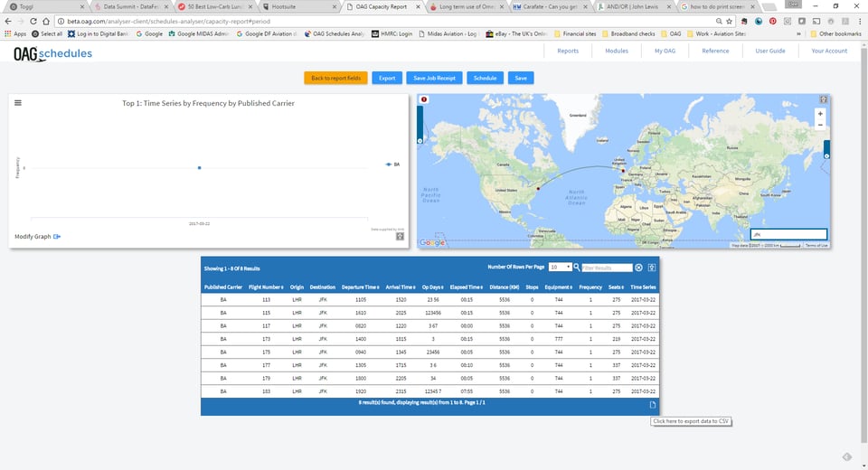The image size is (868, 470).
Task: Click the chart data point for 2017-03-22
Action: click(199, 168)
